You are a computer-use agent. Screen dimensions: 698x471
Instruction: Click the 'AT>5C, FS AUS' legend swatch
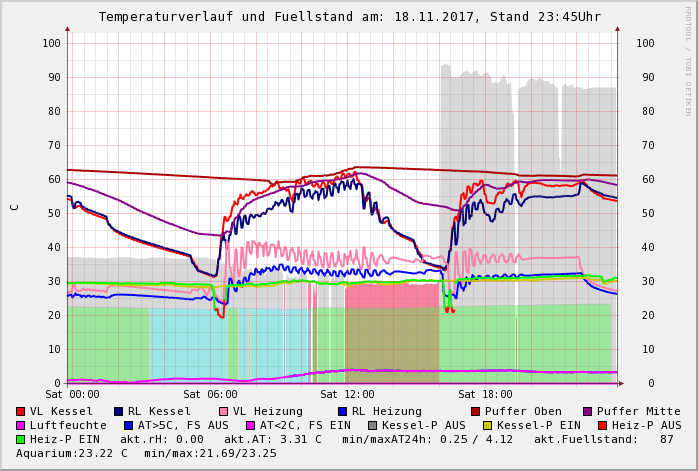pos(127,425)
